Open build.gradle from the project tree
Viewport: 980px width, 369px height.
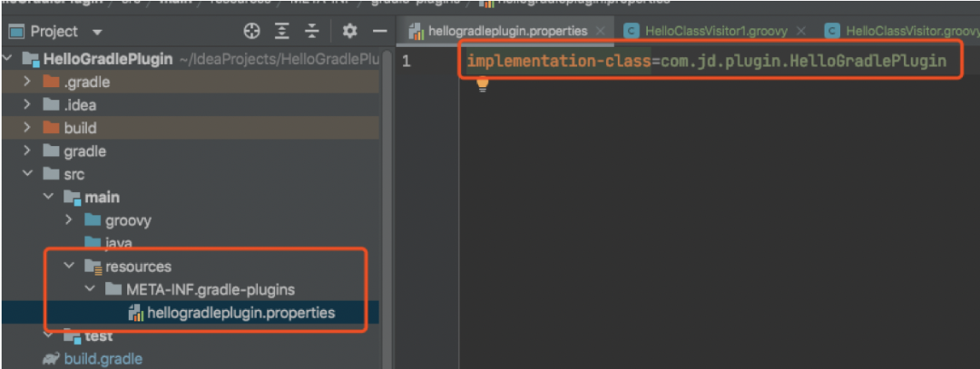pyautogui.click(x=103, y=359)
